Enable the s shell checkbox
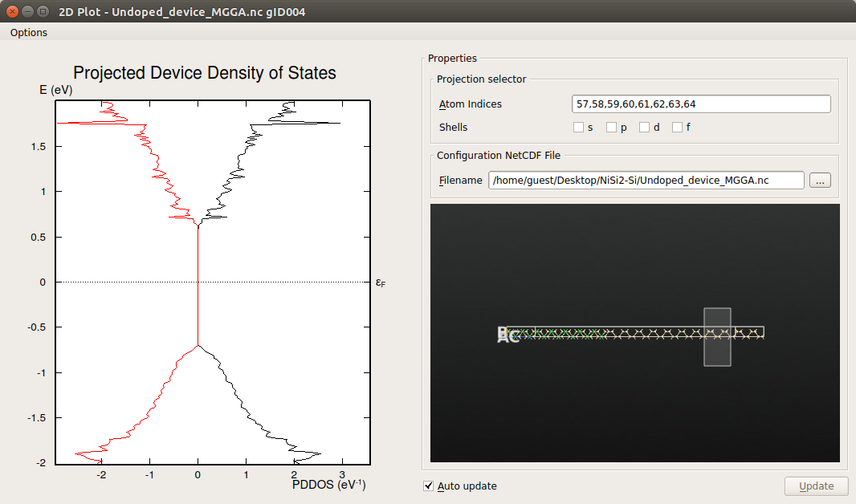 tap(579, 127)
